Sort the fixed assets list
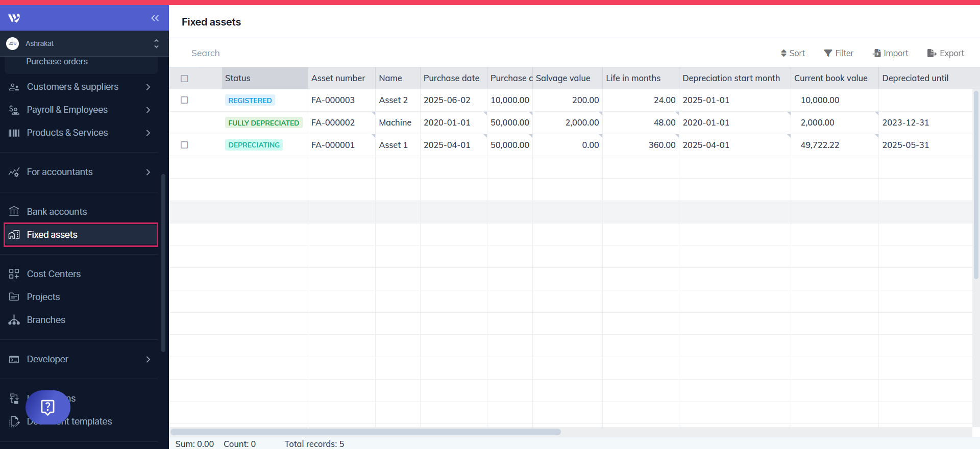The width and height of the screenshot is (980, 449). click(793, 53)
